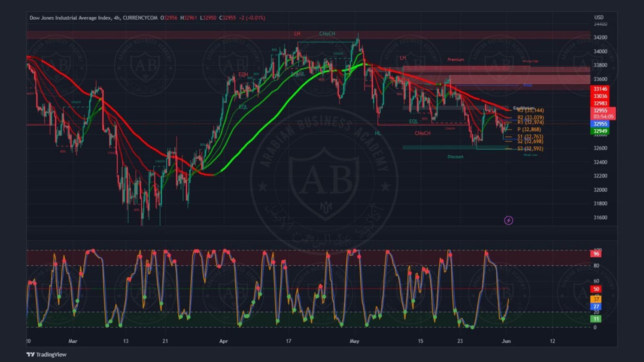Click the 03:54:05 countdown price label
Image resolution: width=644 pixels, height=362 pixels.
603,116
